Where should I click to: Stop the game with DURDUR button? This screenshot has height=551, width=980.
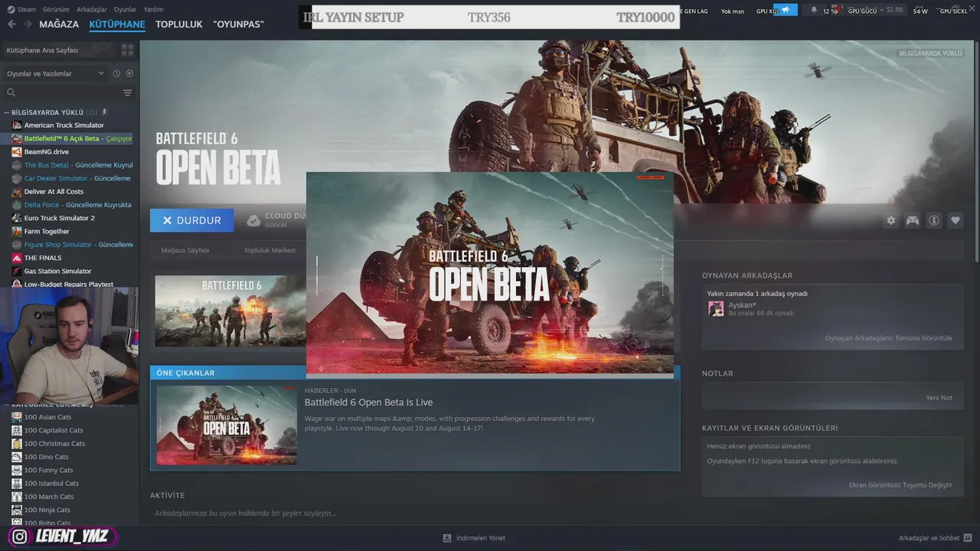point(191,220)
